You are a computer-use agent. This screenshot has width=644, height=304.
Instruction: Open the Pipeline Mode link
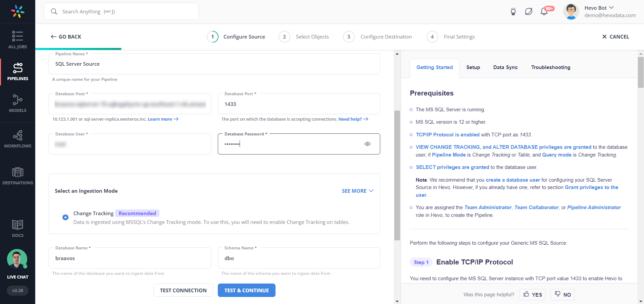click(449, 155)
